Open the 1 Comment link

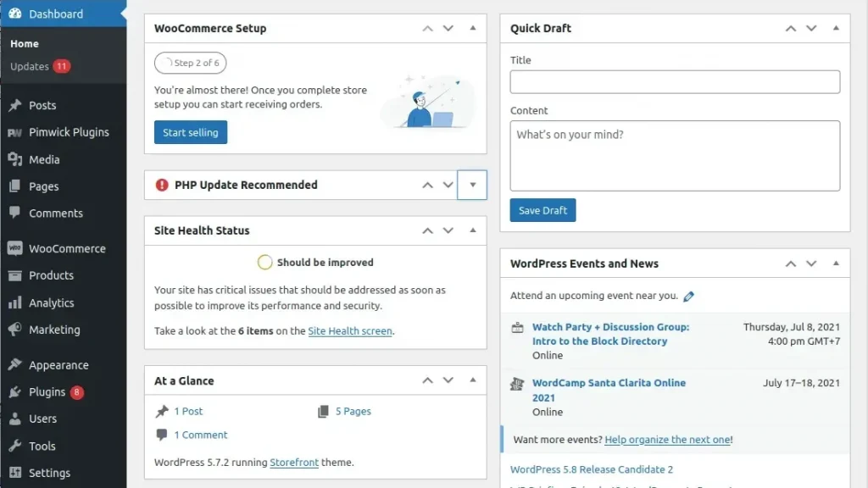[x=200, y=435]
